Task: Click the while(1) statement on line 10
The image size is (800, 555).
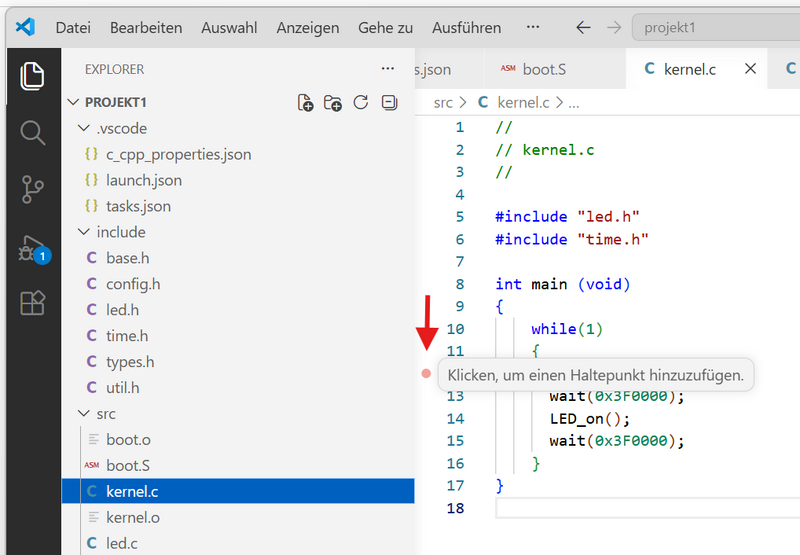Action: [x=567, y=329]
